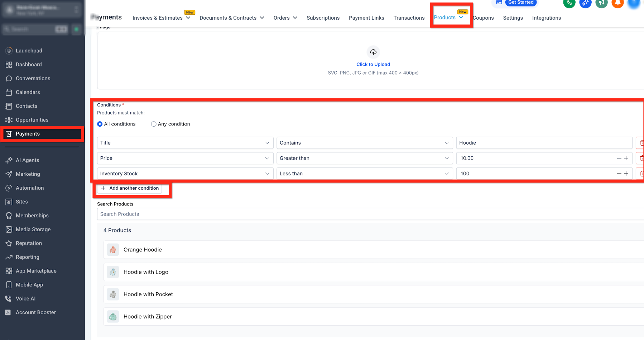The width and height of the screenshot is (644, 340).
Task: Go to Marketing in the sidebar
Action: [x=28, y=174]
